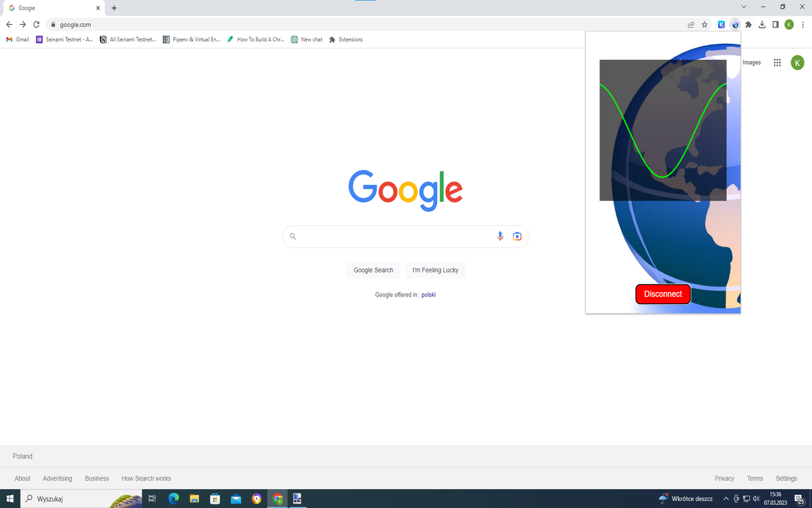Open Business link in footer
The height and width of the screenshot is (508, 812).
97,478
